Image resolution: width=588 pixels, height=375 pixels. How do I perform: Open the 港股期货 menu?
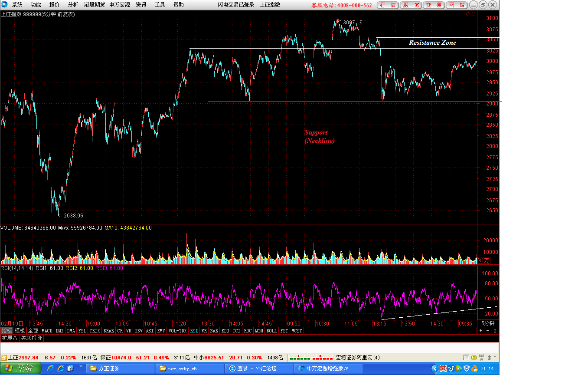(95, 5)
